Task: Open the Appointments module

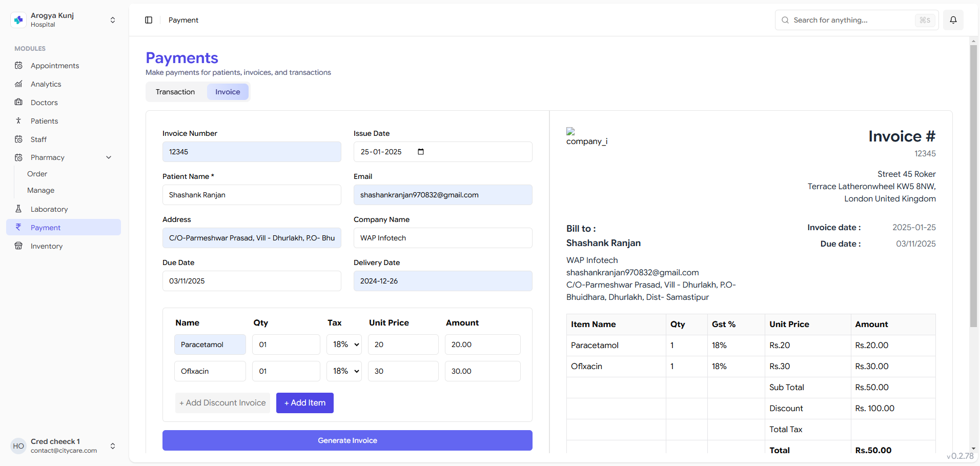Action: [x=64, y=66]
